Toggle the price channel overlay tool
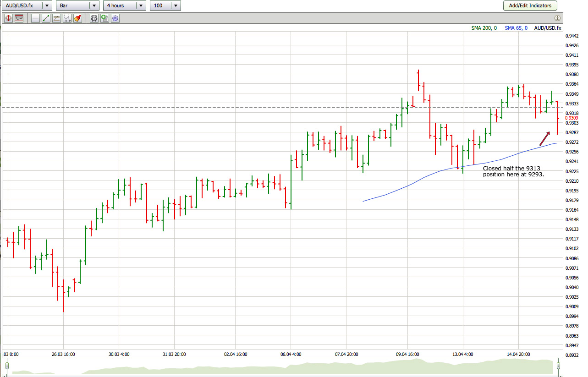This screenshot has width=588, height=377. click(x=19, y=18)
